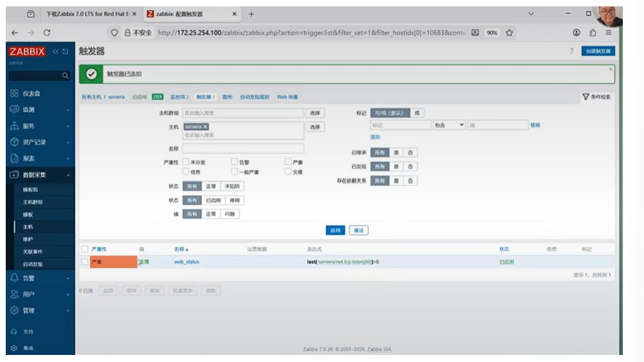
Task: Click the 数据采集 data collection icon
Action: click(14, 174)
